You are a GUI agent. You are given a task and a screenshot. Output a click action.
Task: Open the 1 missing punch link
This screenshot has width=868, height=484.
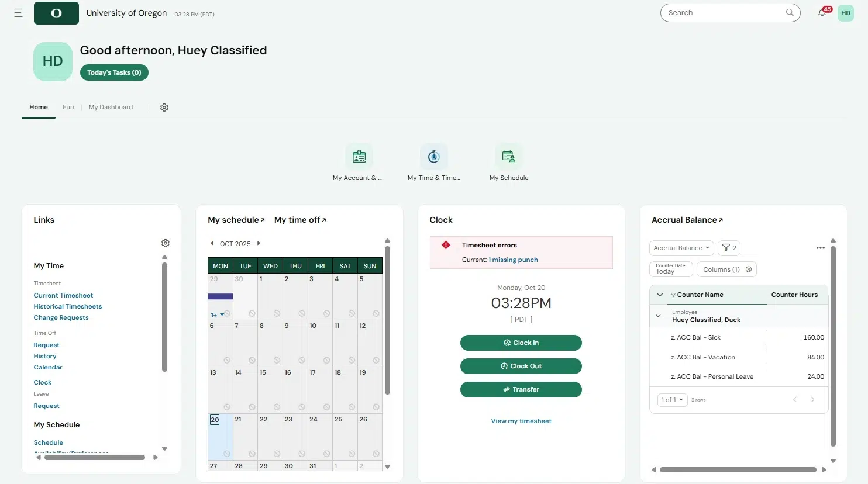(513, 260)
